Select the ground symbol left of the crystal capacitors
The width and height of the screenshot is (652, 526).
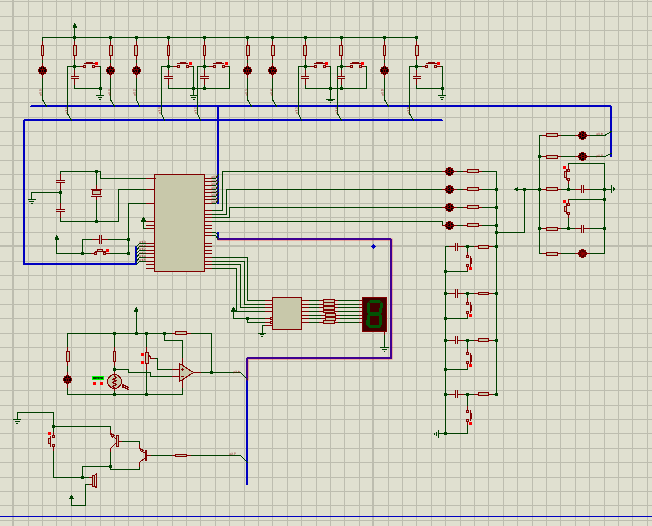click(x=32, y=200)
